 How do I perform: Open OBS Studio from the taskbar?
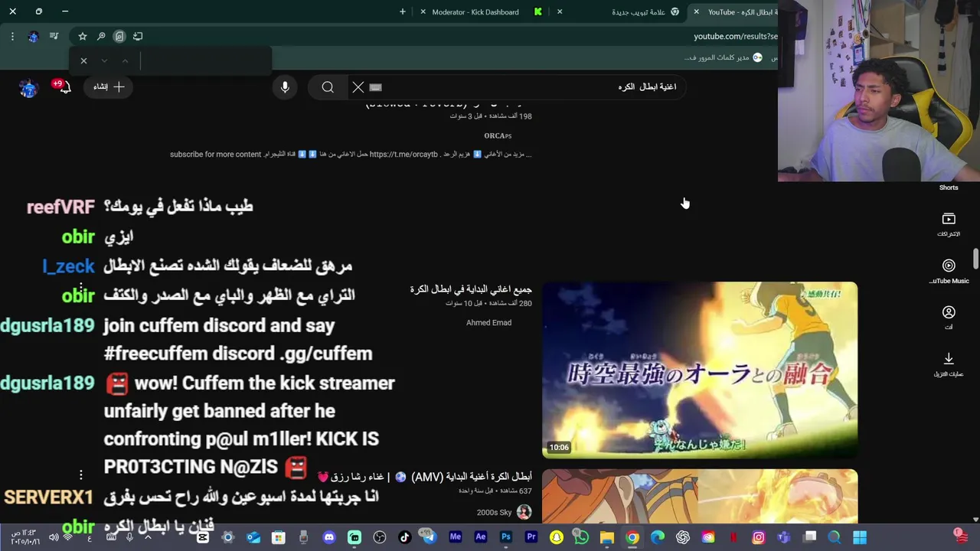[379, 537]
